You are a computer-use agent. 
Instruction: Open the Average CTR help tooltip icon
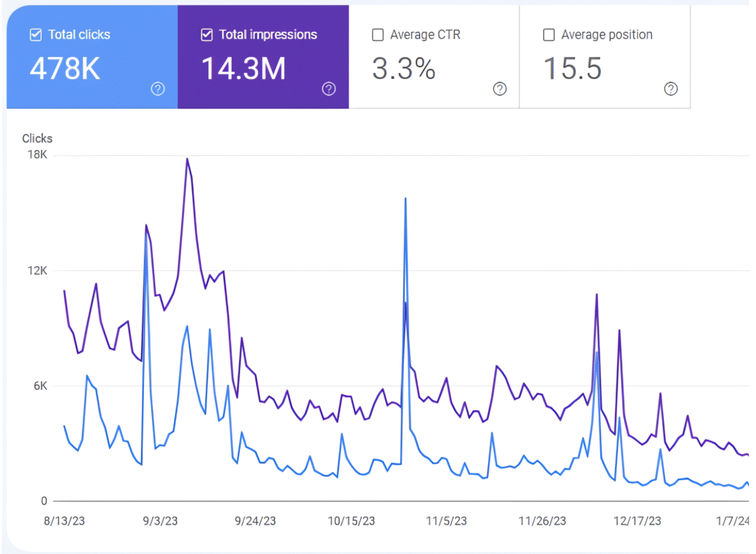point(500,89)
